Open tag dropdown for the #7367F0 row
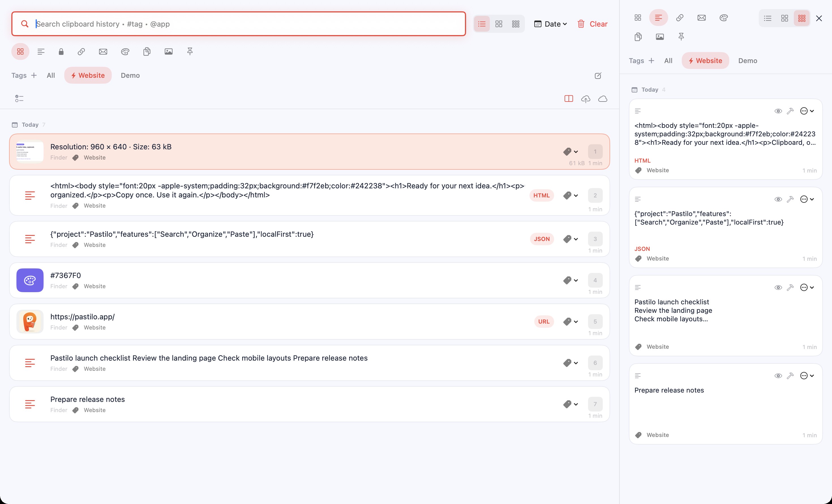This screenshot has width=832, height=504. tap(571, 280)
